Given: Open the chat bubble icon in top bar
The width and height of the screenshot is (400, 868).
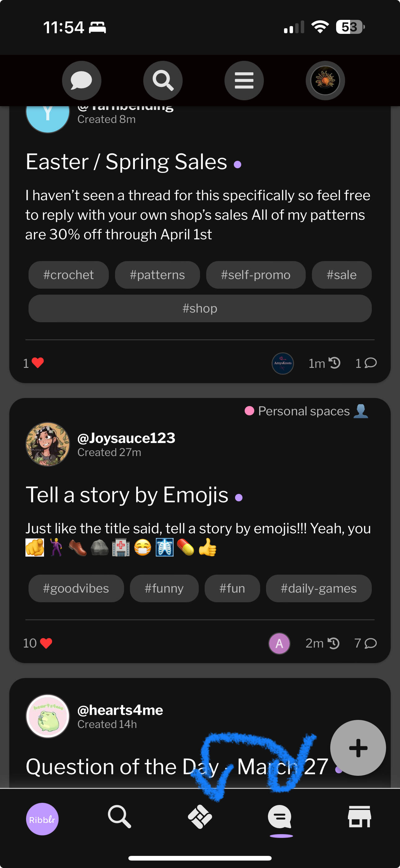Looking at the screenshot, I should click(82, 80).
